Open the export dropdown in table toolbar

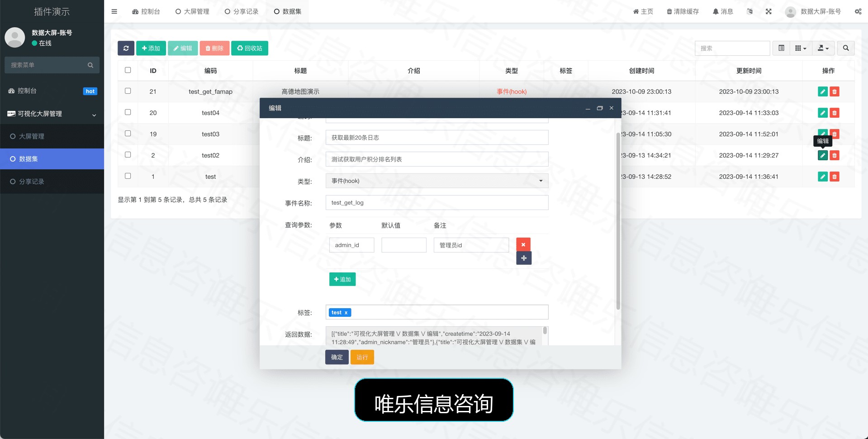coord(823,48)
